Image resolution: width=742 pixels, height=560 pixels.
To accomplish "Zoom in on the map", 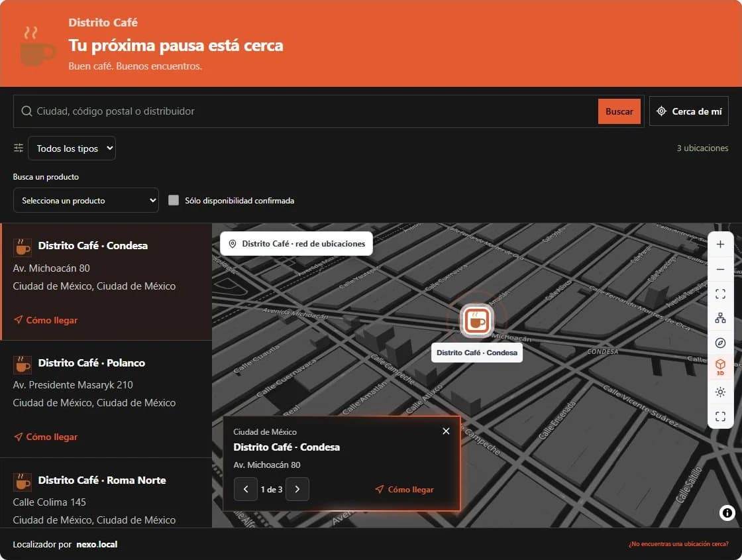I will coord(720,245).
